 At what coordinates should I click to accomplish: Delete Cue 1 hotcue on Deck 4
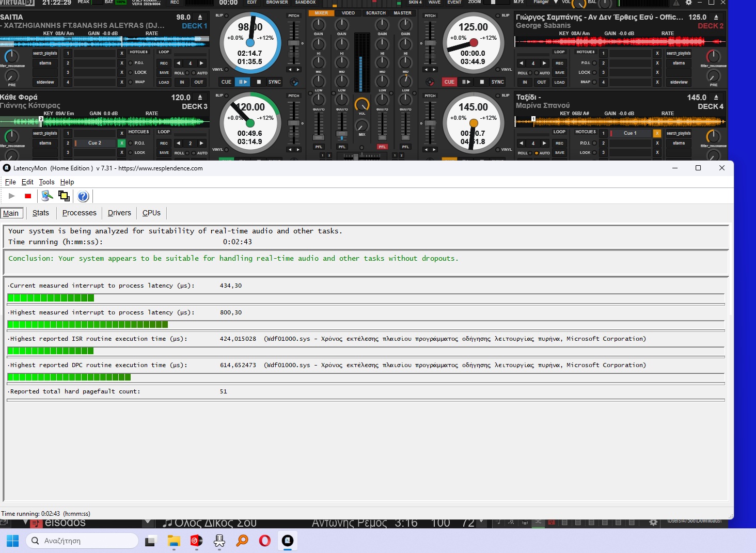pos(657,133)
